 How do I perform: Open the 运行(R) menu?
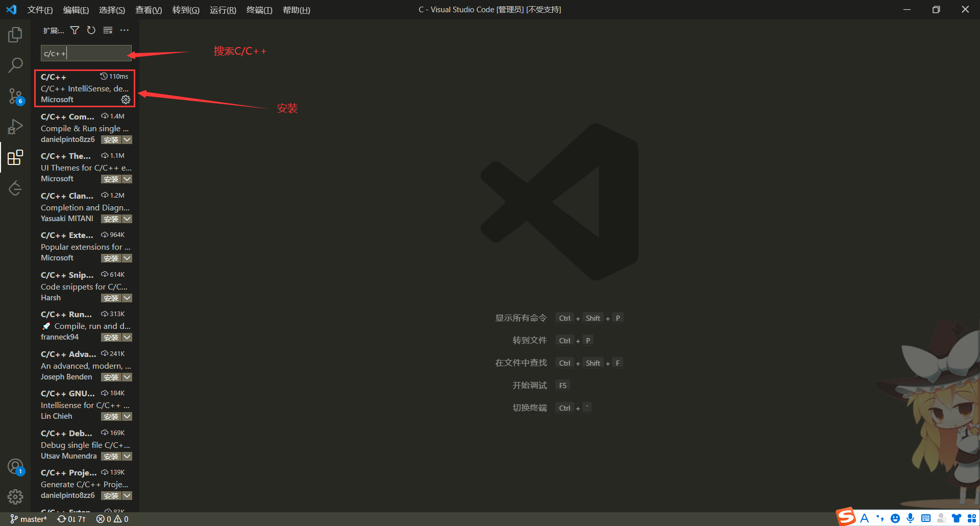pyautogui.click(x=223, y=10)
